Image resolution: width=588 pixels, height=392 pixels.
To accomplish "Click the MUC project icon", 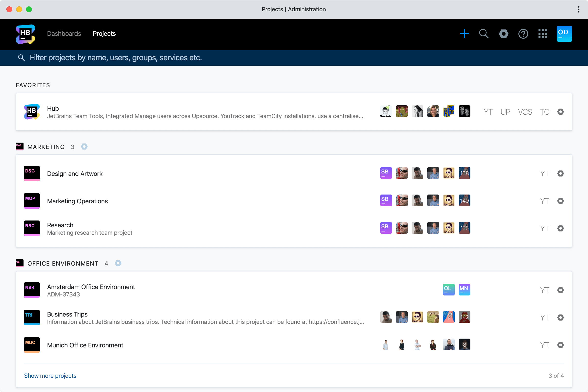I will click(x=32, y=345).
